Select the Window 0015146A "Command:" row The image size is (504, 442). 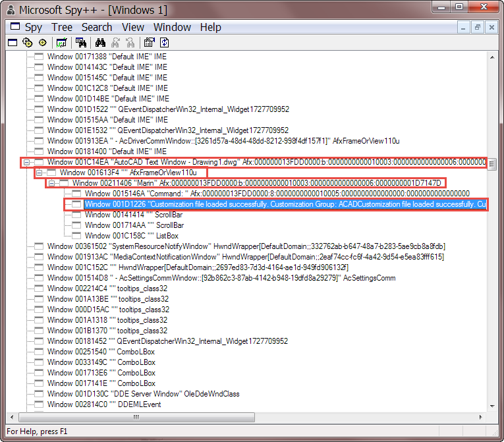coord(277,194)
